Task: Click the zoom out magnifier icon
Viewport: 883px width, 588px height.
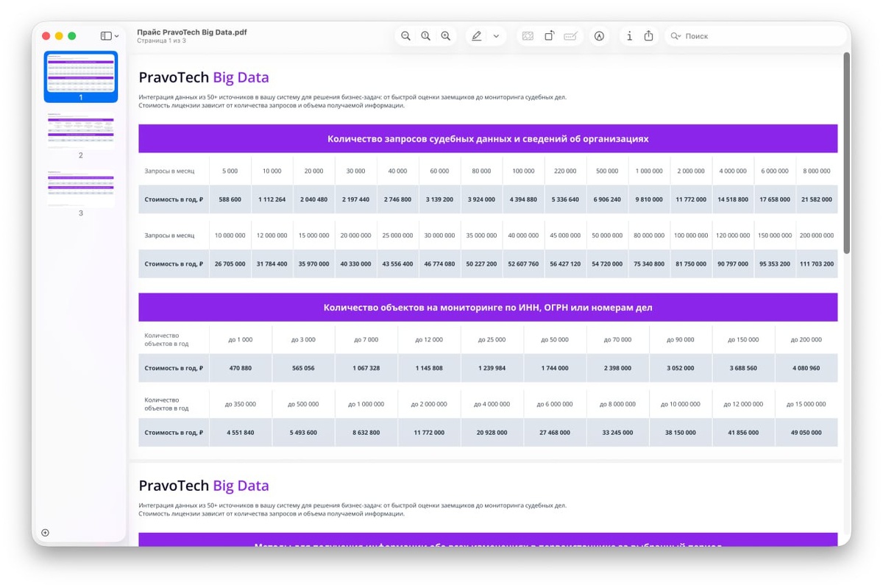Action: point(405,36)
